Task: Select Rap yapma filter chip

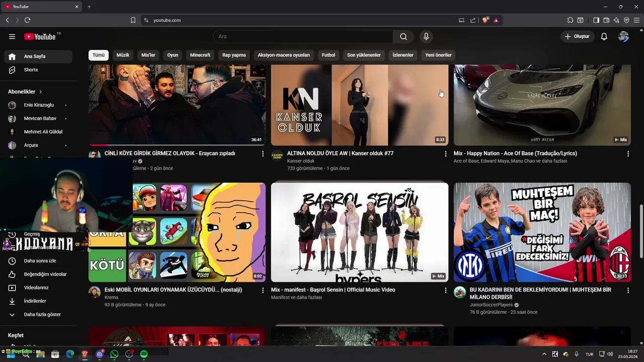Action: pos(234,55)
